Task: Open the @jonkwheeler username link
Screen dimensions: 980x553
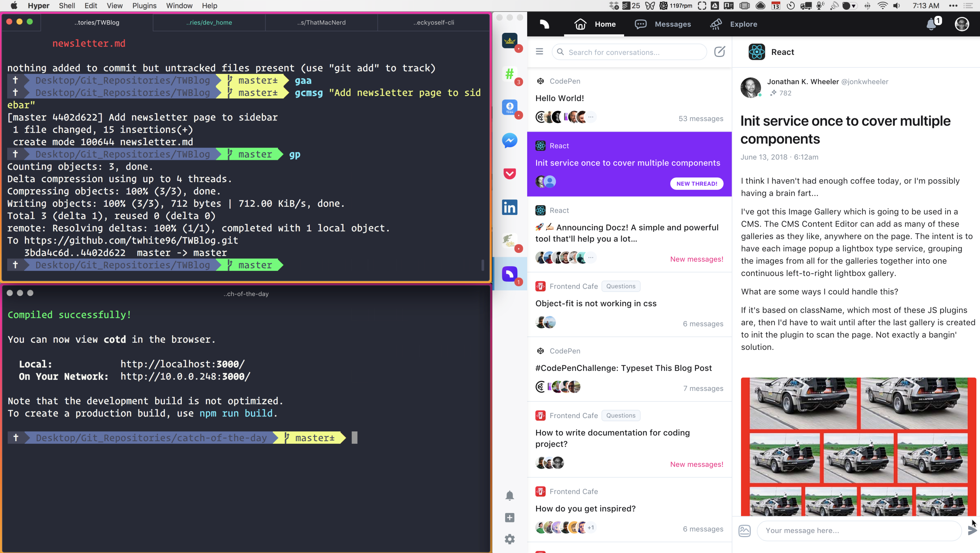Action: [x=865, y=82]
